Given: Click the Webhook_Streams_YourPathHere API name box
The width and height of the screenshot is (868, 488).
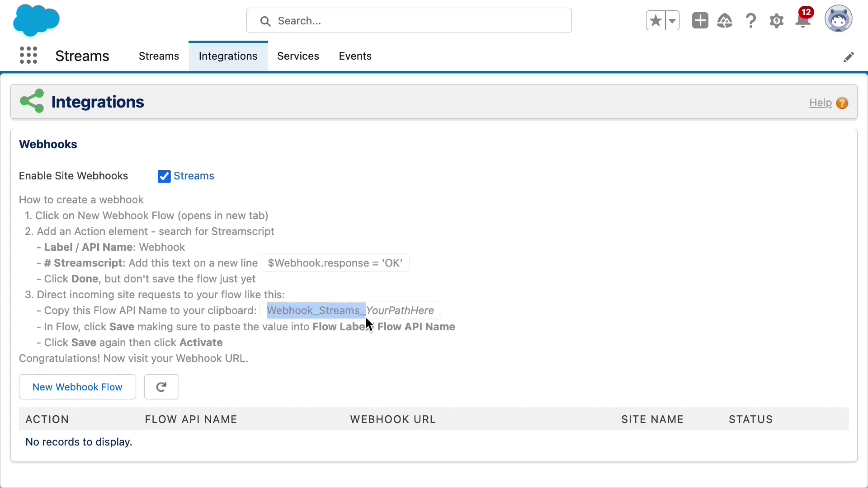Looking at the screenshot, I should coord(350,310).
